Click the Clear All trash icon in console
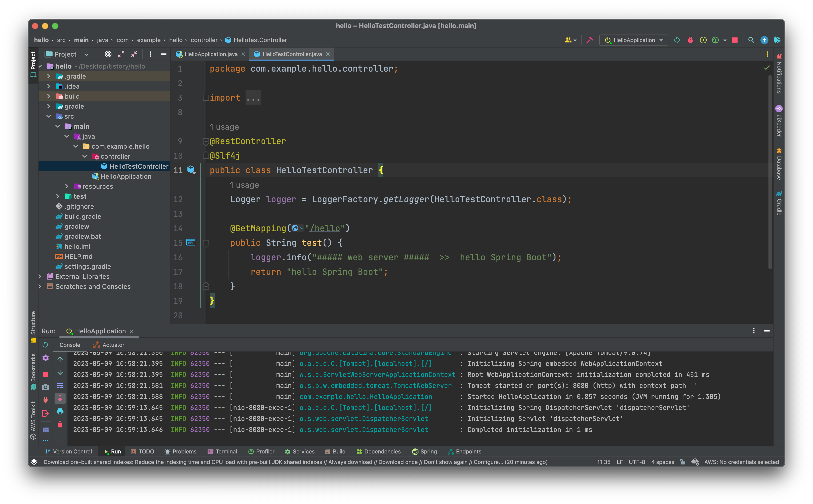This screenshot has height=504, width=813. (x=60, y=424)
